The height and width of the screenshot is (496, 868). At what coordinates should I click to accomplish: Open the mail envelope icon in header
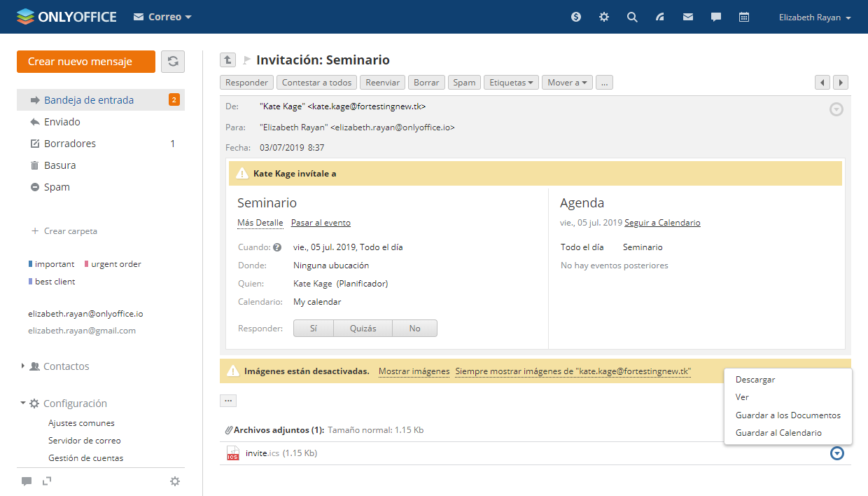click(x=688, y=17)
